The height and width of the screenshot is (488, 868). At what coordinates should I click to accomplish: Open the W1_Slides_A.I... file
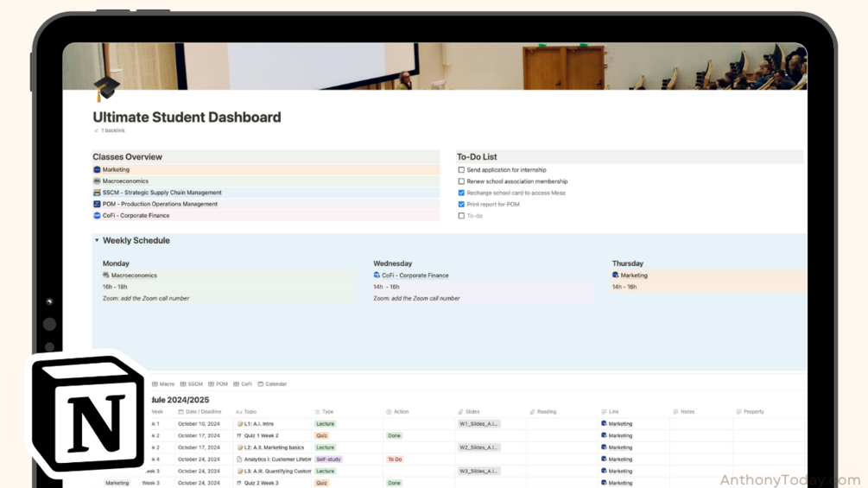click(478, 424)
